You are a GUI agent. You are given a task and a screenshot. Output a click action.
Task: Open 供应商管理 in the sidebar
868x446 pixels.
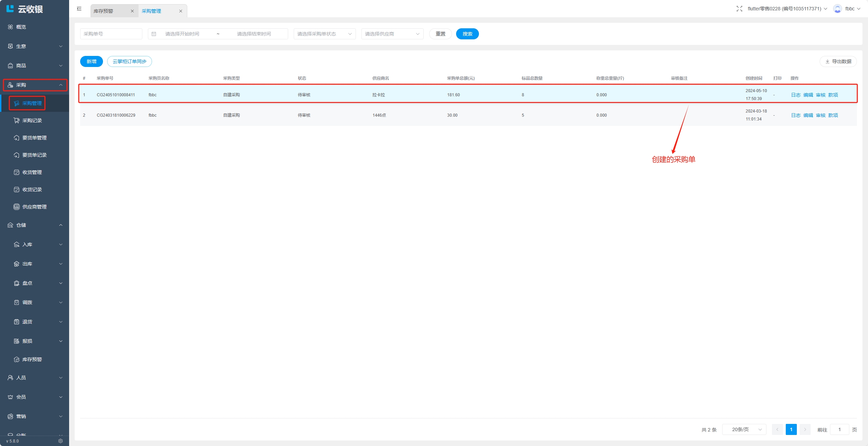tap(34, 207)
